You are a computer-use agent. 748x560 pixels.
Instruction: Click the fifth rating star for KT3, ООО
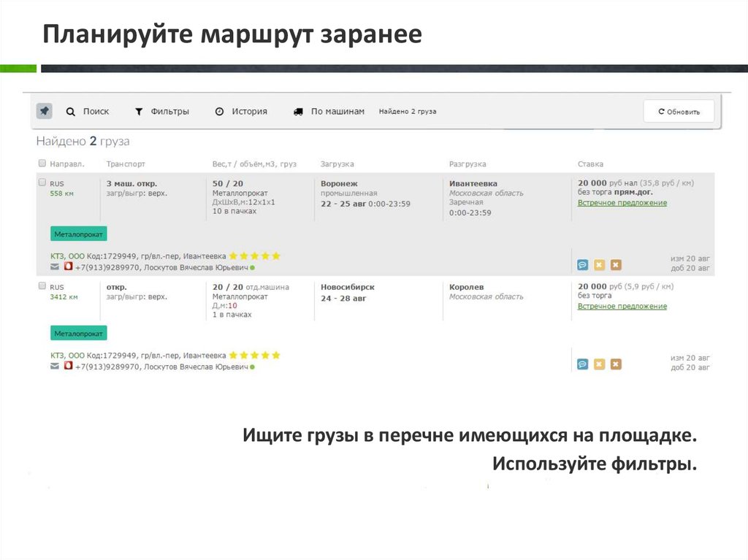[x=275, y=256]
